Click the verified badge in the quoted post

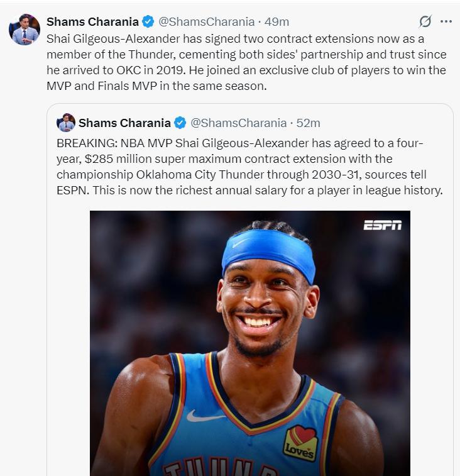coord(180,122)
